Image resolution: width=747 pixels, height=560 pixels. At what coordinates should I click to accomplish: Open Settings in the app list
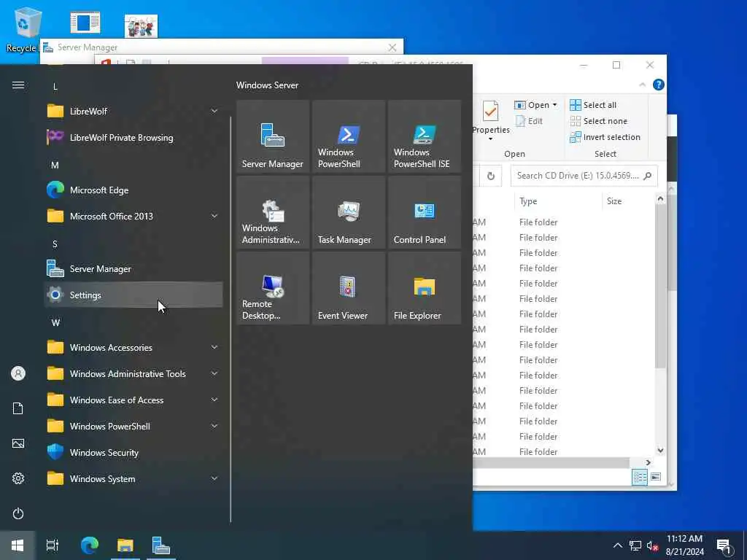click(133, 295)
